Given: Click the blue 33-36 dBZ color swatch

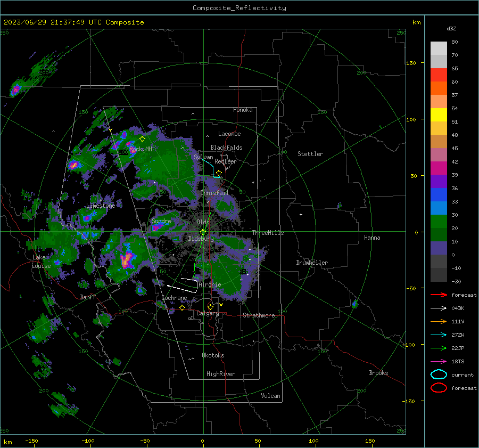Looking at the screenshot, I should tap(439, 195).
